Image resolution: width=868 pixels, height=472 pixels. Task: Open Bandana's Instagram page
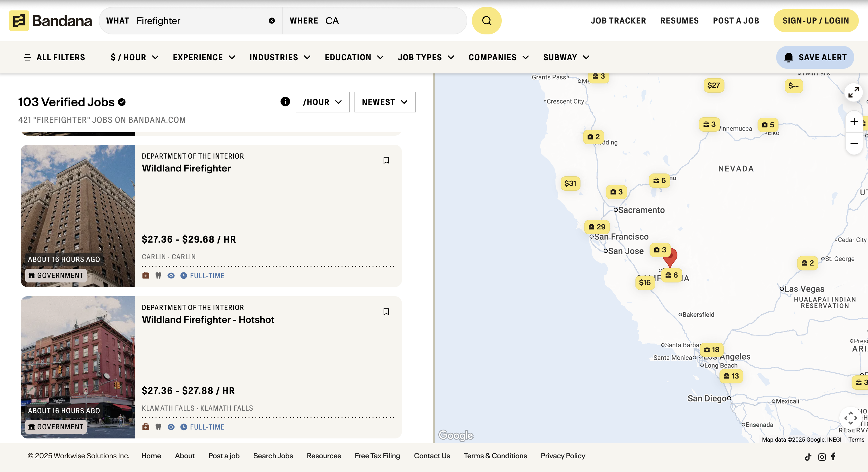tap(821, 457)
